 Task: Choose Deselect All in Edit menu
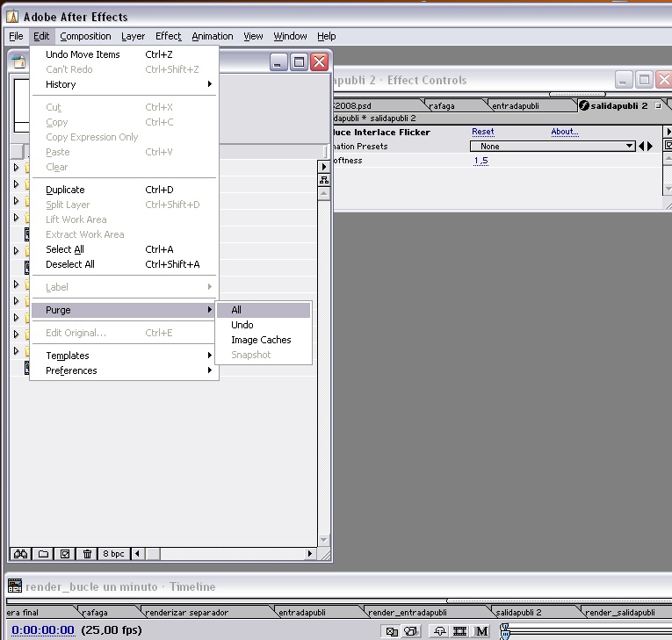point(125,264)
